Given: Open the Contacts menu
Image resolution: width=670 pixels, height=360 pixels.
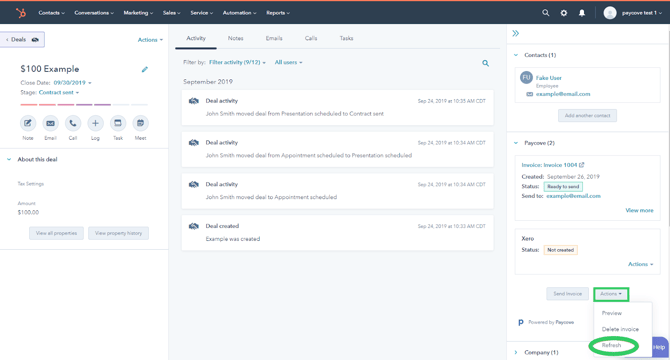Looking at the screenshot, I should (51, 13).
